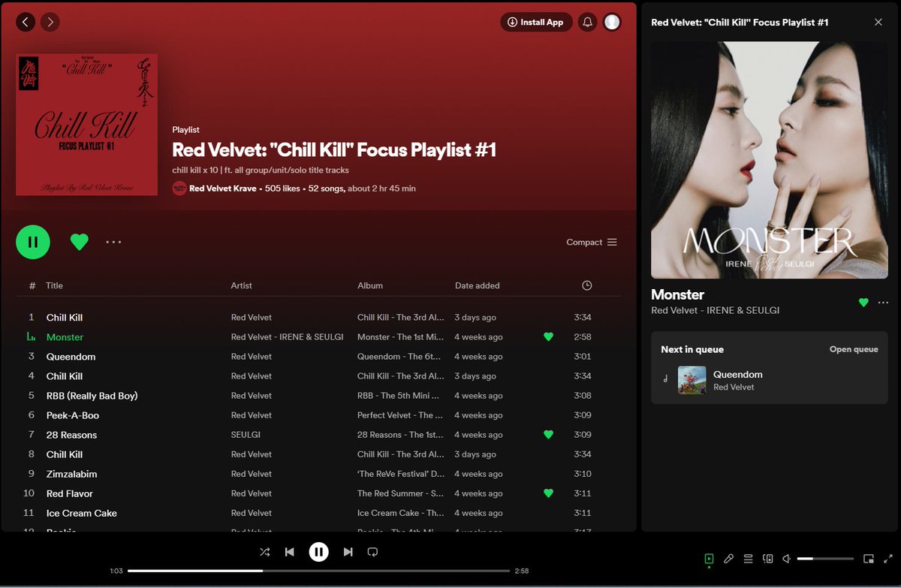Screen dimensions: 901x588
Task: Unlike the song Monster in the track list
Action: (x=548, y=337)
